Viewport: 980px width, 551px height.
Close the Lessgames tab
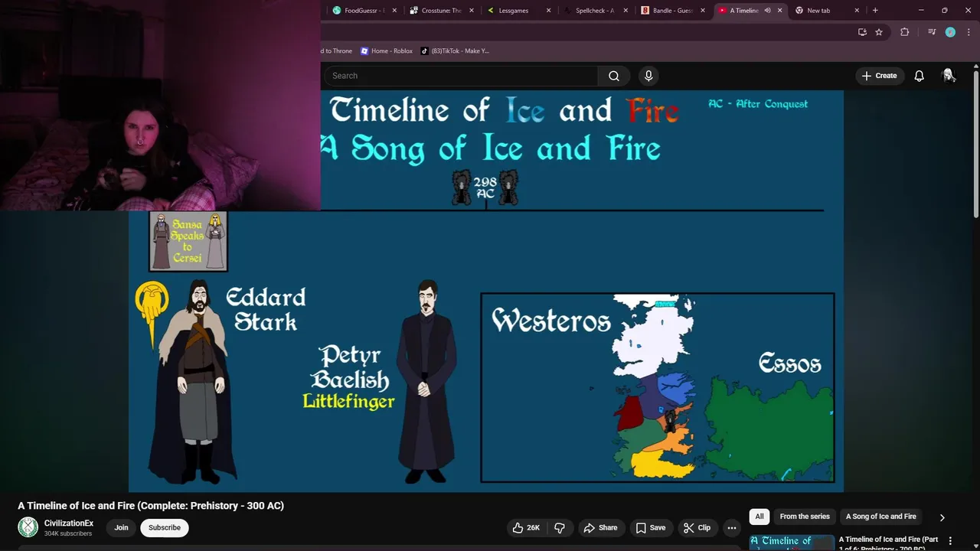coord(548,11)
